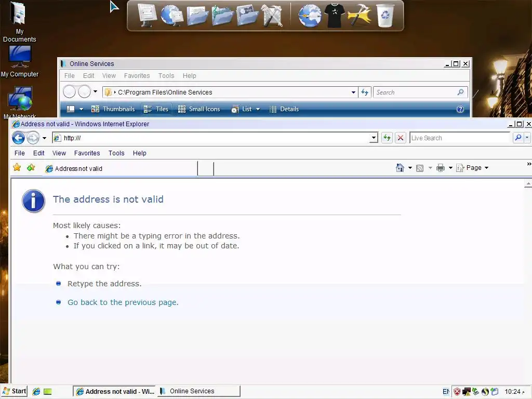
Task: Click the refresh arrows in Online Services address bar
Action: (365, 92)
